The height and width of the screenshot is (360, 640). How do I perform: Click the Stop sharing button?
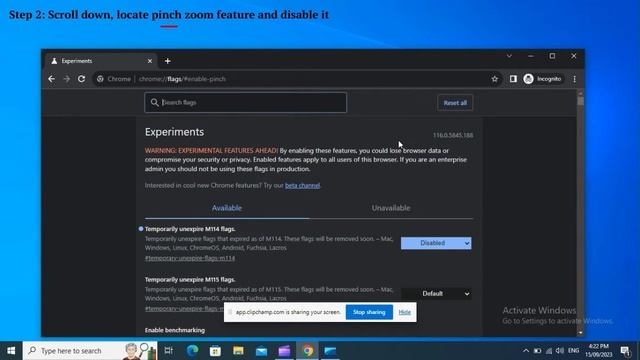369,312
